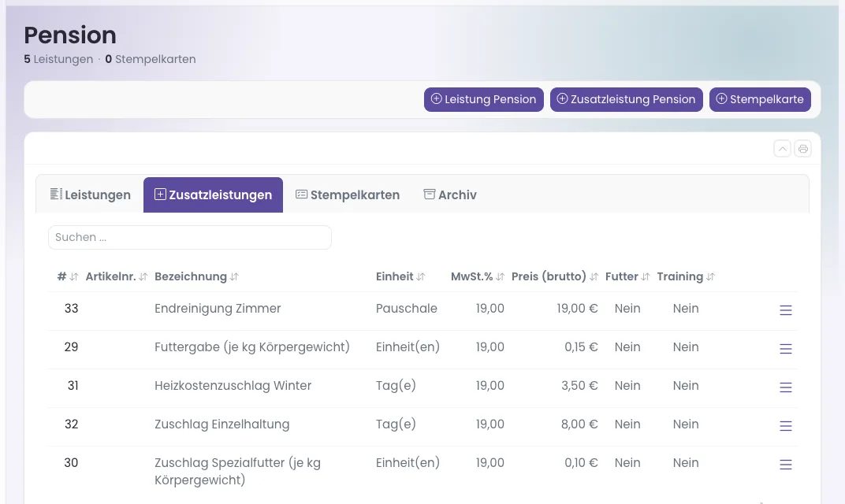Click the 8,00 € price cell

point(579,424)
